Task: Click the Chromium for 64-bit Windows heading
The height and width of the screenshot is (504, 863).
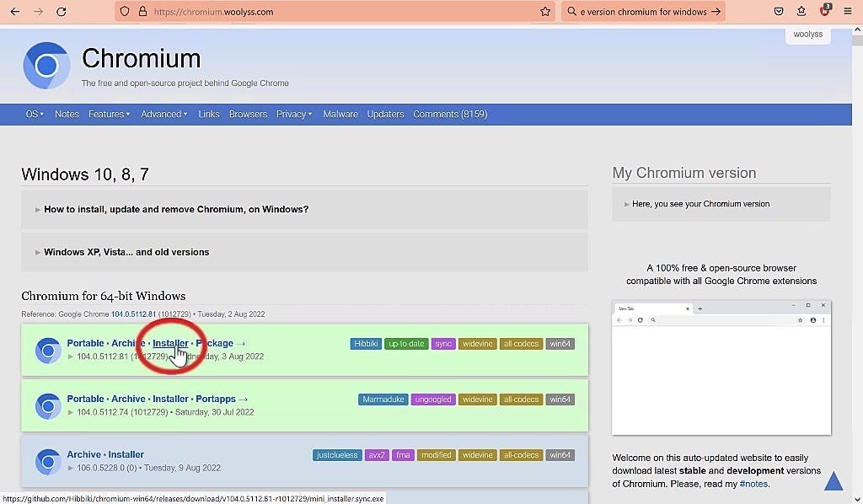Action: [104, 296]
